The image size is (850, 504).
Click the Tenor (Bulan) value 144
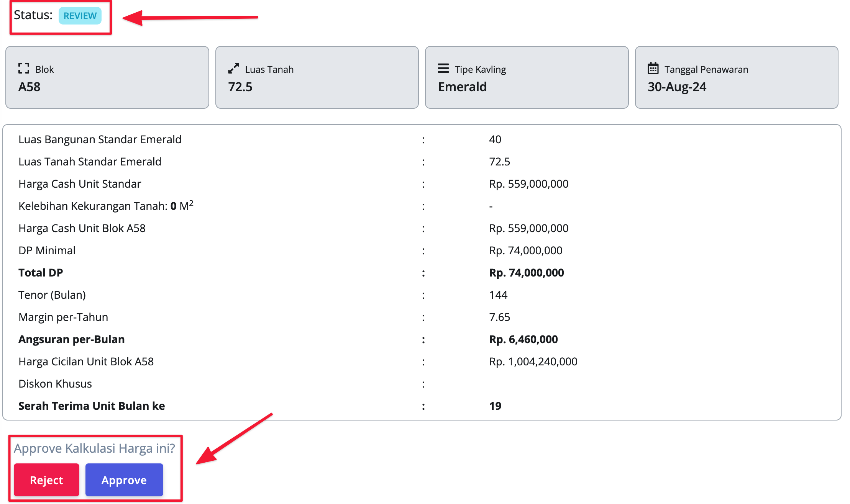(498, 295)
